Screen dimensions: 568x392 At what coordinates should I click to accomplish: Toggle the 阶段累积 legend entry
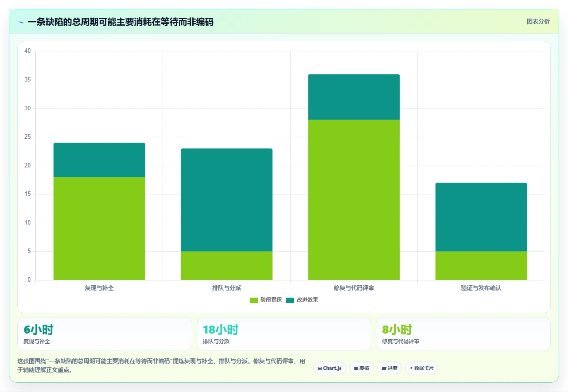pos(266,300)
